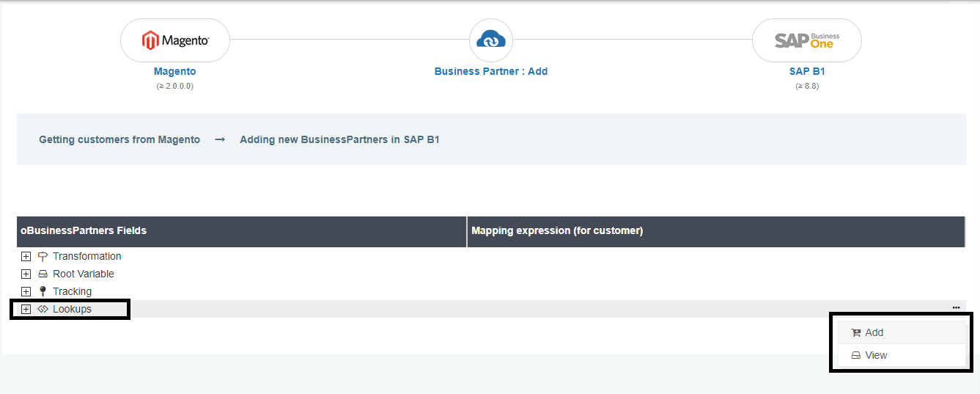Click the SAP Business One logo

pyautogui.click(x=806, y=40)
